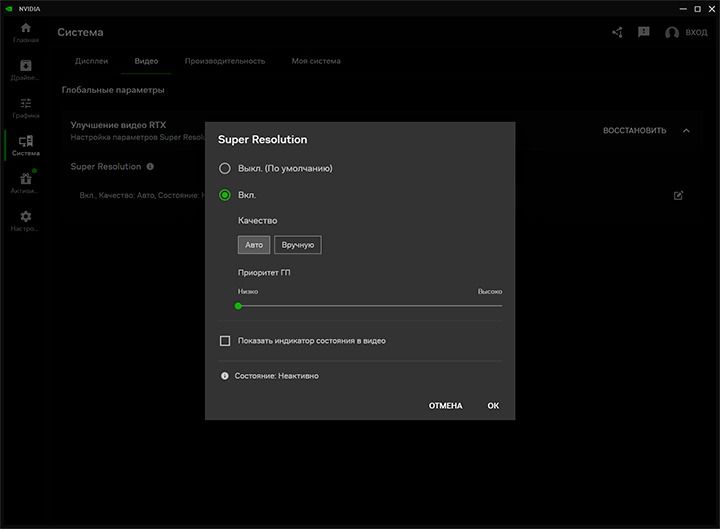Click the Качество label in dialog
The width and height of the screenshot is (720, 529).
(258, 221)
